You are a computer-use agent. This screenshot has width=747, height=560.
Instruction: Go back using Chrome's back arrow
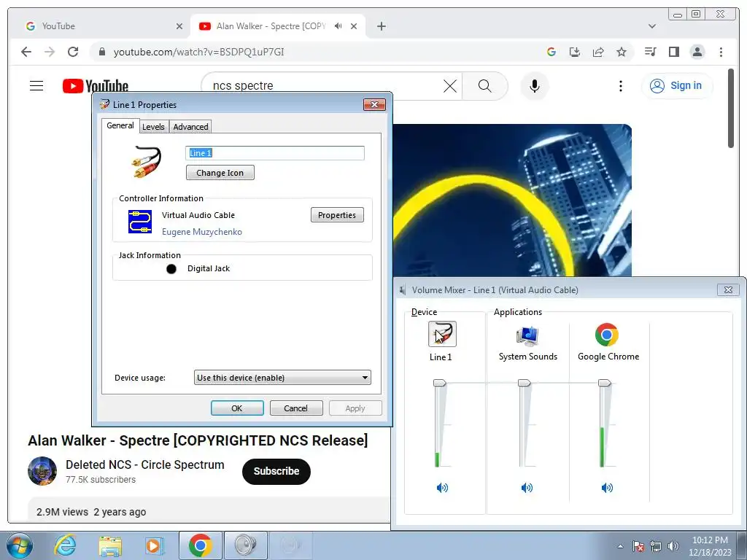[x=26, y=52]
